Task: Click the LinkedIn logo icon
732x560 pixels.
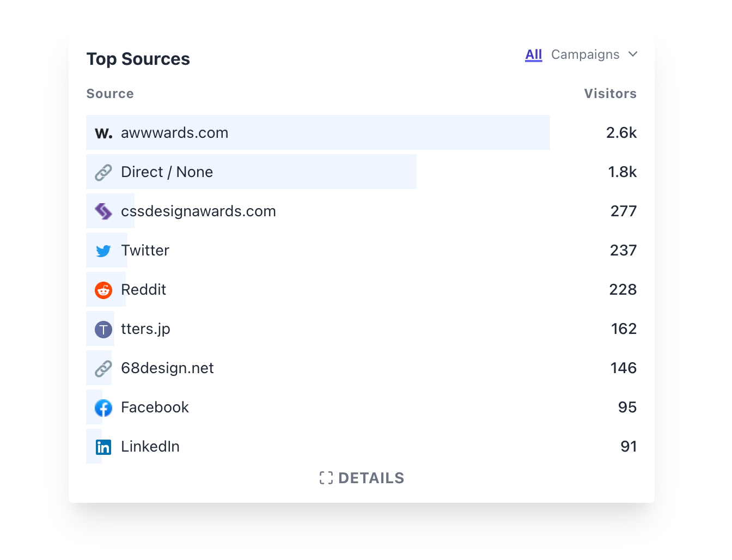Action: pyautogui.click(x=103, y=447)
